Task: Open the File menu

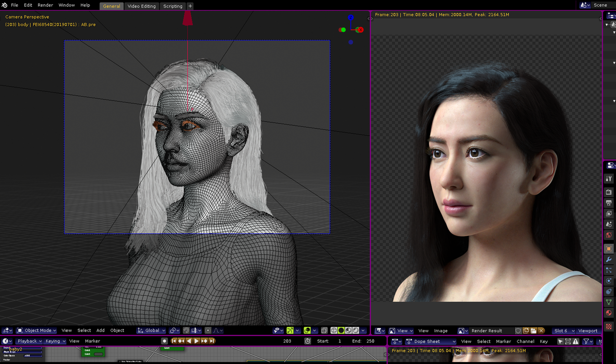Action: point(14,5)
